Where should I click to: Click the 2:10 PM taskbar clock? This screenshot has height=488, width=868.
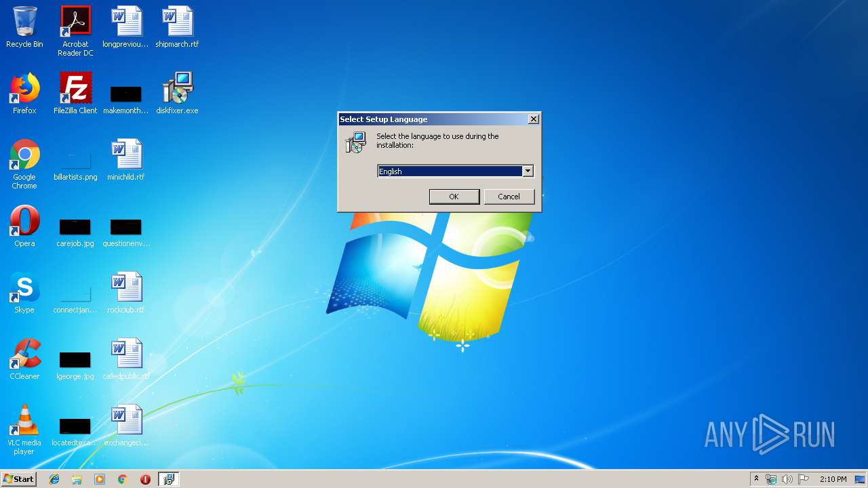[x=833, y=479]
